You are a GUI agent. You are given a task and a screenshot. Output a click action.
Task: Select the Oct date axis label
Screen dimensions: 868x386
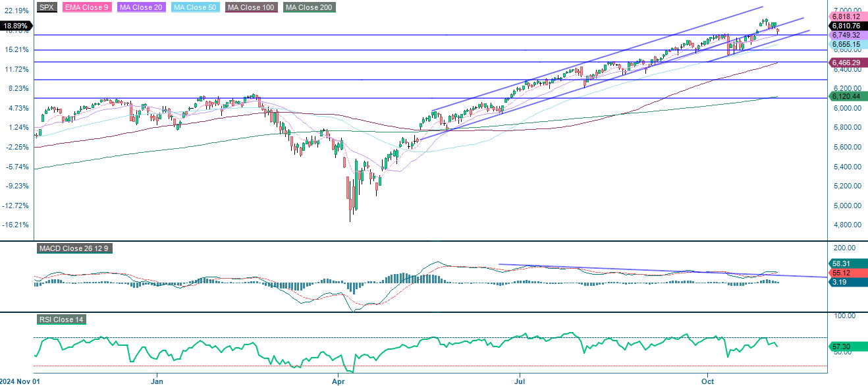(x=708, y=381)
